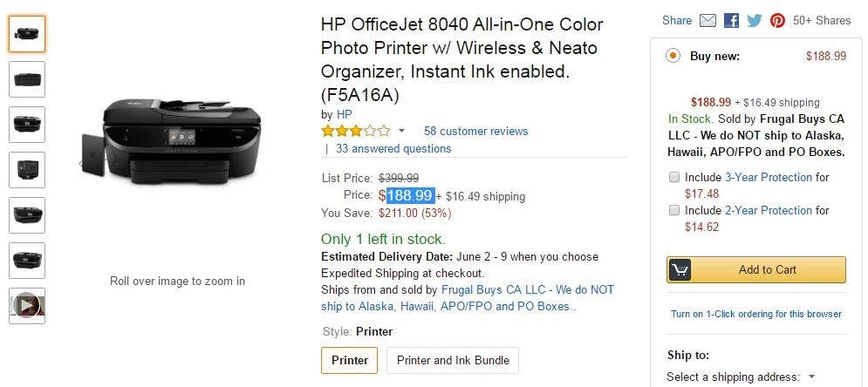
Task: Select the Buy new radio button
Action: click(x=673, y=55)
